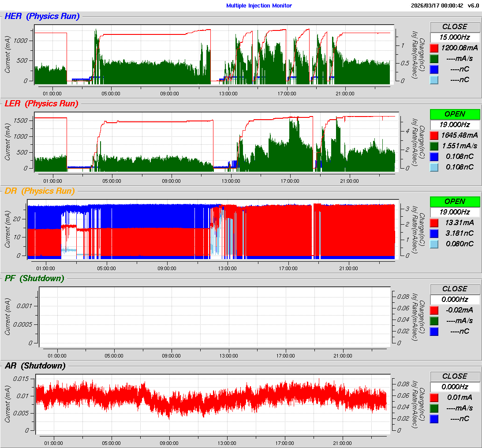Screen dimensions: 482x448
Task: Click the AR red current swatch
Action: pyautogui.click(x=434, y=397)
